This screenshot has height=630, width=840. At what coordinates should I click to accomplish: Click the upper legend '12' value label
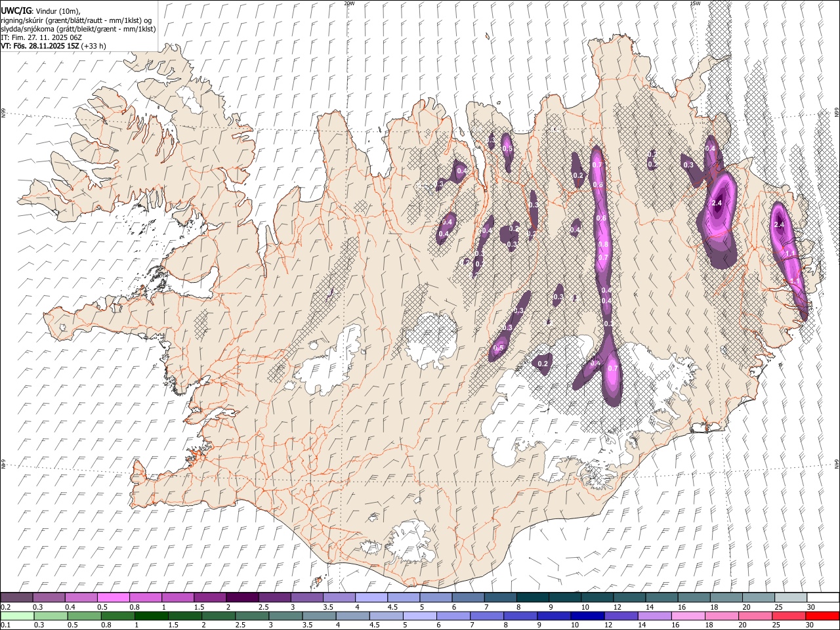point(617,607)
